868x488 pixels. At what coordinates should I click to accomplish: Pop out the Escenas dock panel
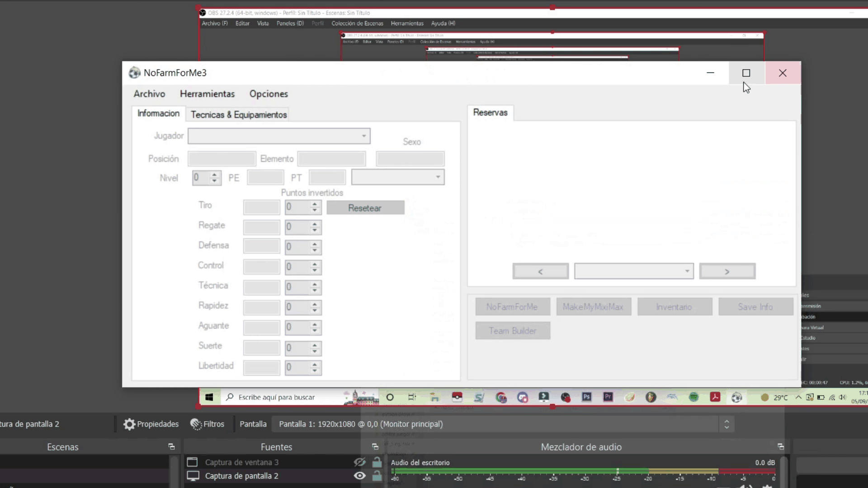171,446
